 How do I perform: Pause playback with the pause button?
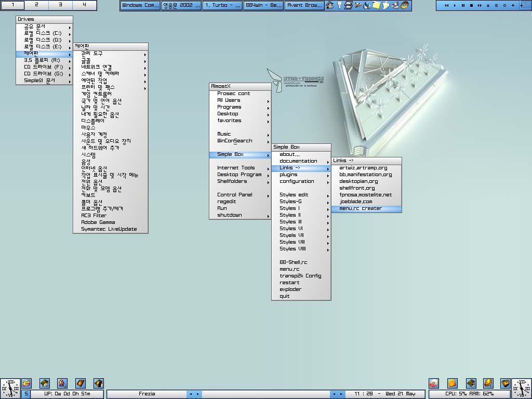pyautogui.click(x=463, y=5)
